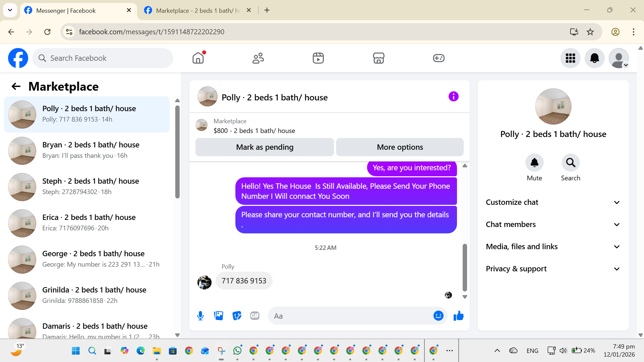Open a new browser tab
Viewport: 644px width, 362px height.
[x=267, y=10]
